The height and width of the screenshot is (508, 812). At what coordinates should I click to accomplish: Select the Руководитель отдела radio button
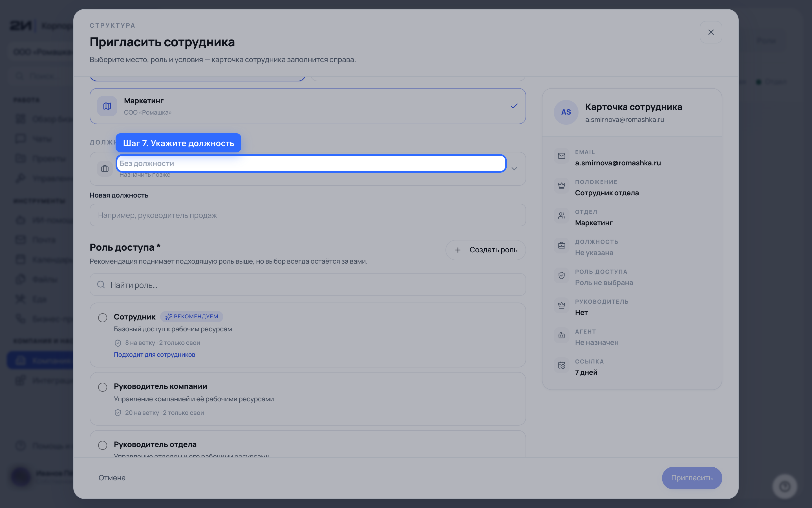(103, 445)
